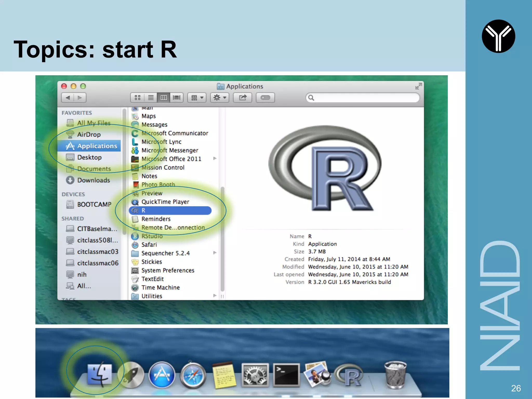Select Applications in Finder sidebar
The image size is (532, 399).
click(x=89, y=146)
